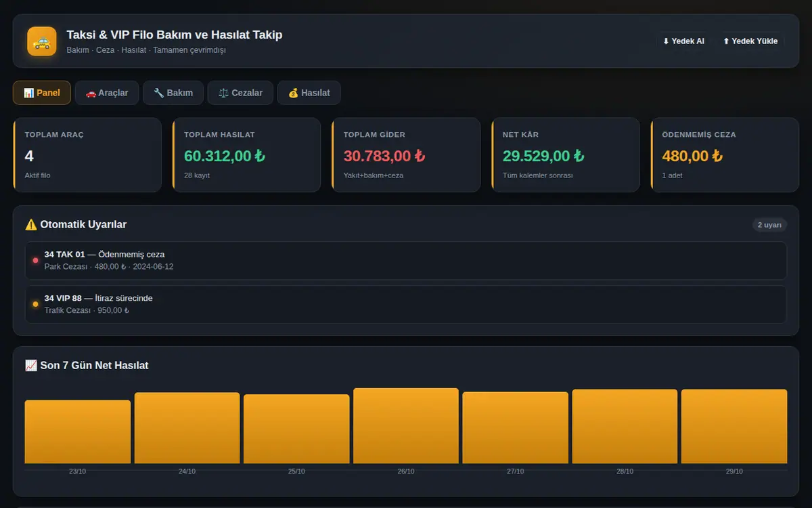Click the Park Cezası 480,00 ₺ detail line
Viewport: 812px width, 508px height.
pyautogui.click(x=109, y=267)
